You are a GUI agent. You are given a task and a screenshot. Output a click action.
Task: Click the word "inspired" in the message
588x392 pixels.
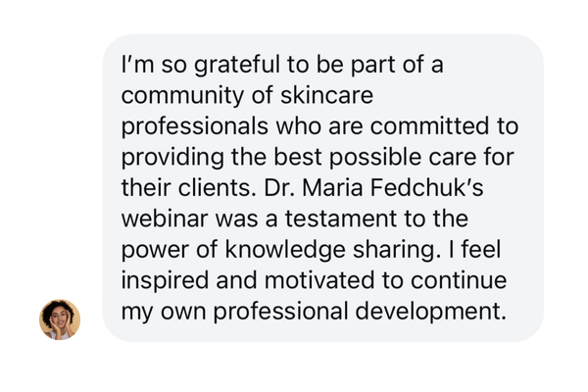pos(165,281)
